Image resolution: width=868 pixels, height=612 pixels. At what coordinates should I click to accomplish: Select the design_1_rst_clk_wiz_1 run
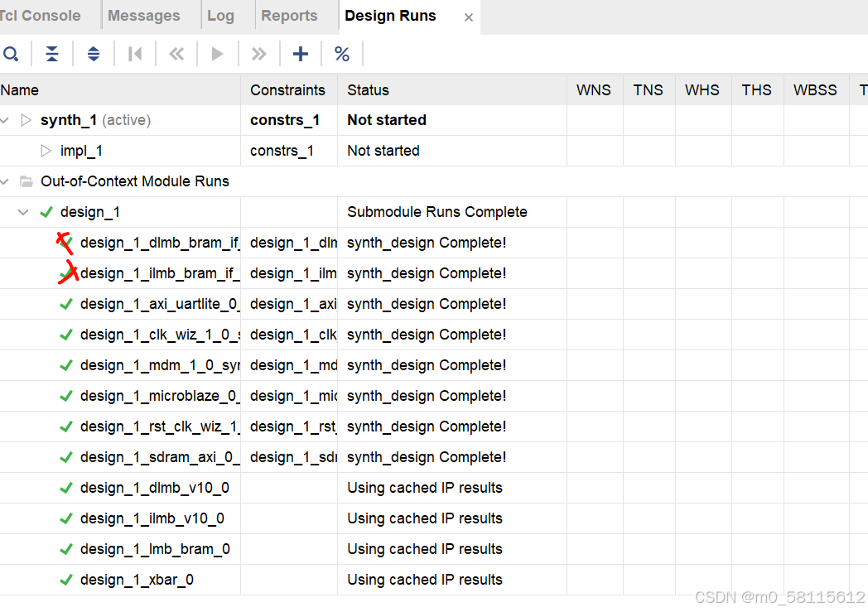[160, 426]
